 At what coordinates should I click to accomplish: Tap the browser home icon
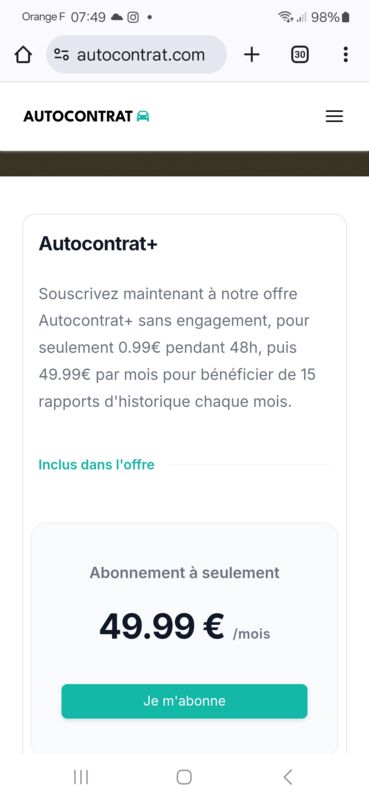tap(23, 55)
